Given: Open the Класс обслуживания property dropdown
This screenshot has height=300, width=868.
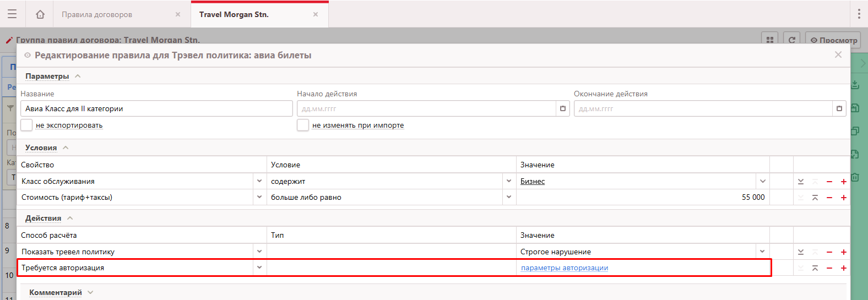Looking at the screenshot, I should pyautogui.click(x=259, y=181).
